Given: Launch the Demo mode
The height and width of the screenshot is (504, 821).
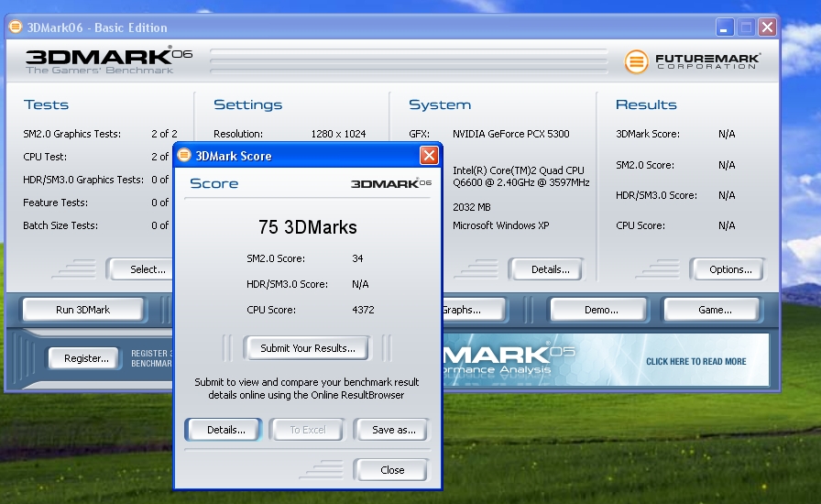Looking at the screenshot, I should (601, 310).
